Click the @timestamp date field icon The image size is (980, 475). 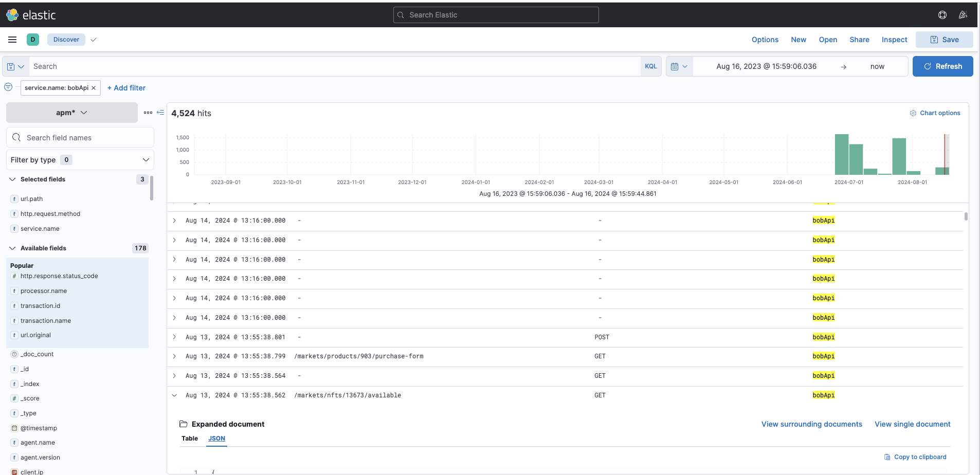14,428
